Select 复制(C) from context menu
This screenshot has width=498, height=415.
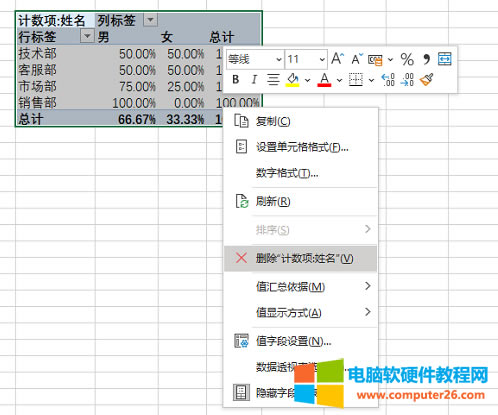[x=300, y=121]
